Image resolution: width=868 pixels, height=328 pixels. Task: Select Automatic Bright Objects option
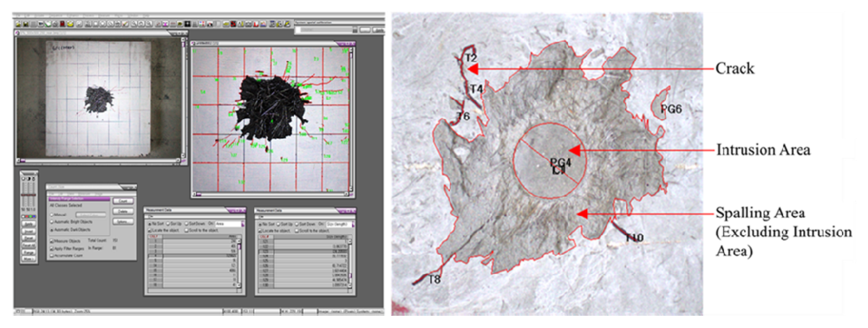pos(51,221)
